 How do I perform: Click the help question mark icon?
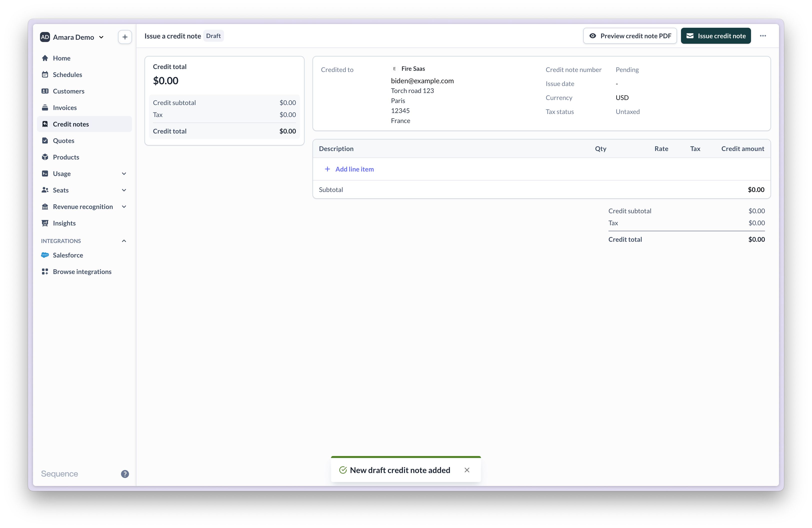pos(125,474)
